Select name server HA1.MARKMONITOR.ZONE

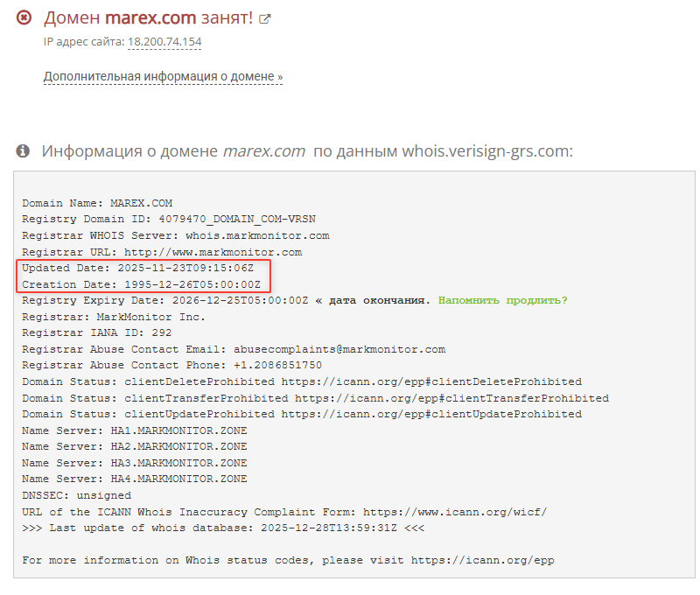(x=179, y=430)
